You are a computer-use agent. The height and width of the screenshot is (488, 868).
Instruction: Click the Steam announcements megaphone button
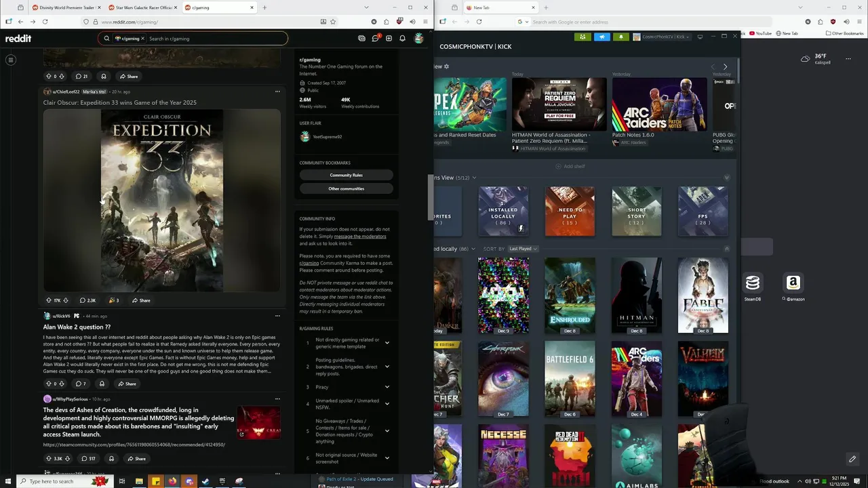pyautogui.click(x=602, y=37)
